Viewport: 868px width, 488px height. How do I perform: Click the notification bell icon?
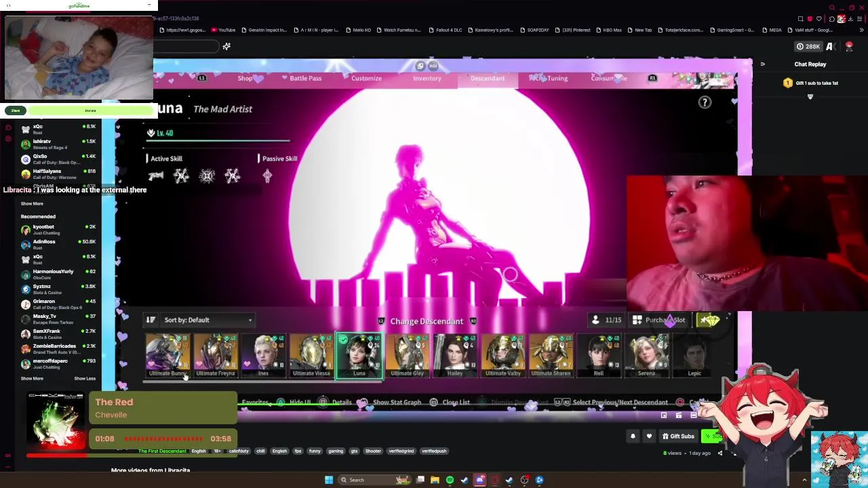(633, 436)
